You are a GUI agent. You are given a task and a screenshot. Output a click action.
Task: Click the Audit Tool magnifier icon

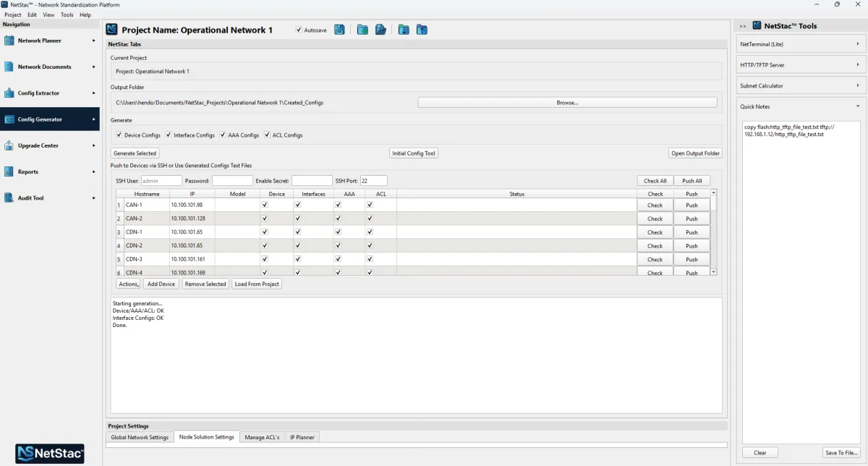[x=9, y=198]
